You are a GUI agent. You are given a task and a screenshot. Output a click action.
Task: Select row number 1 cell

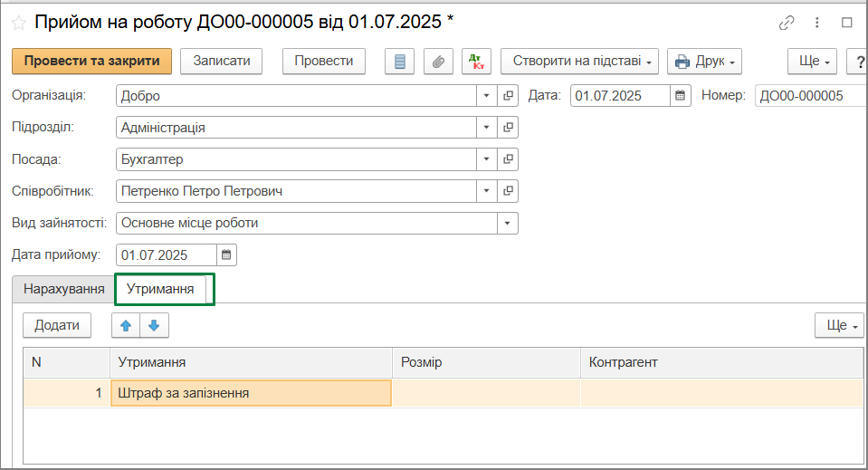66,393
